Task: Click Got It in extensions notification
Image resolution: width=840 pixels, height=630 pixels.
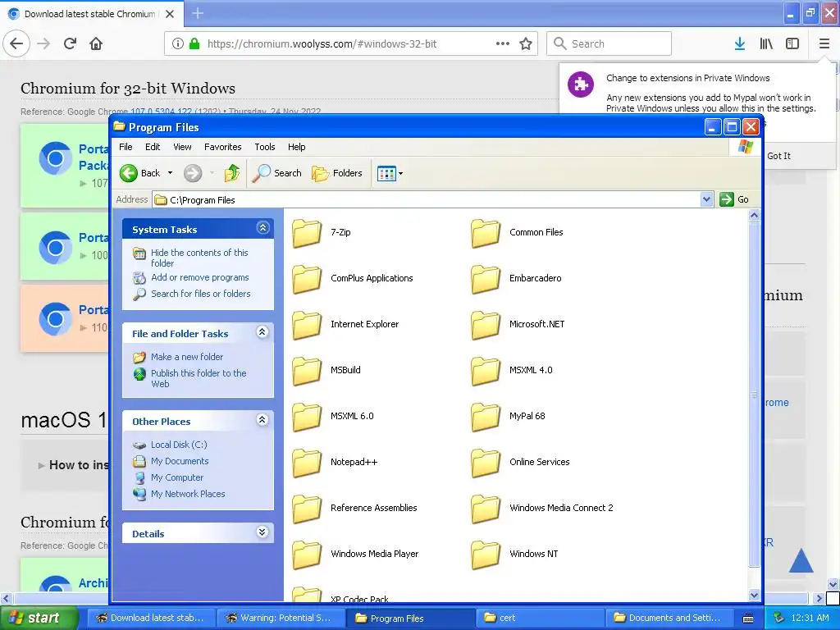Action: coord(779,156)
